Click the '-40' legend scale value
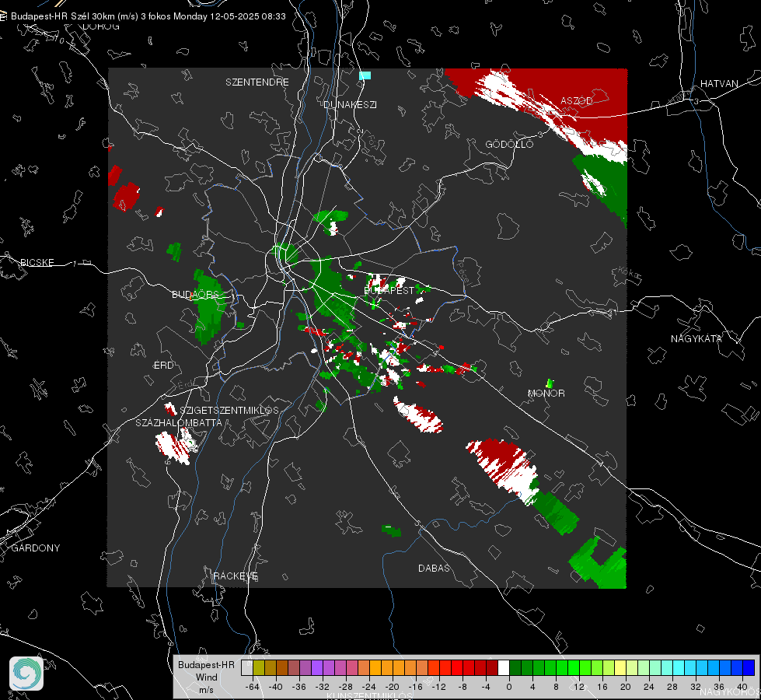The width and height of the screenshot is (761, 700). tap(276, 687)
